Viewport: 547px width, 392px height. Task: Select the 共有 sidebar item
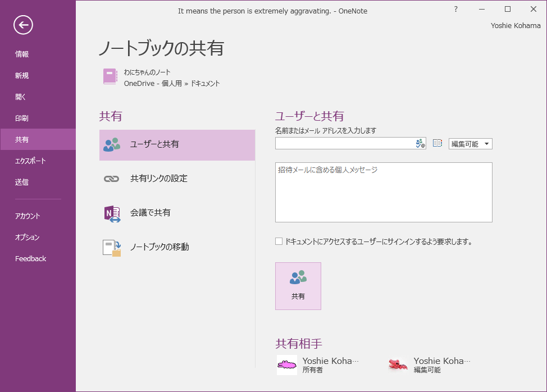coord(38,139)
